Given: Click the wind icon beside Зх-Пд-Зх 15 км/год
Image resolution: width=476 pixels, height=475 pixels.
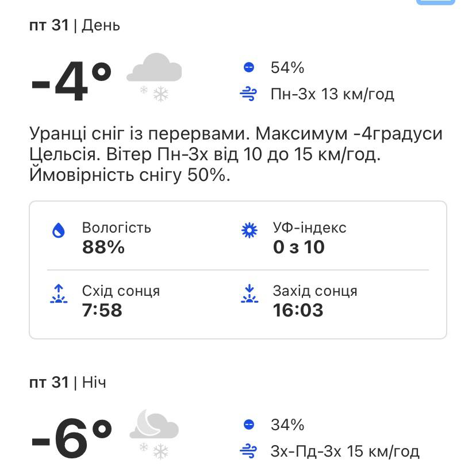Looking at the screenshot, I should 248,450.
